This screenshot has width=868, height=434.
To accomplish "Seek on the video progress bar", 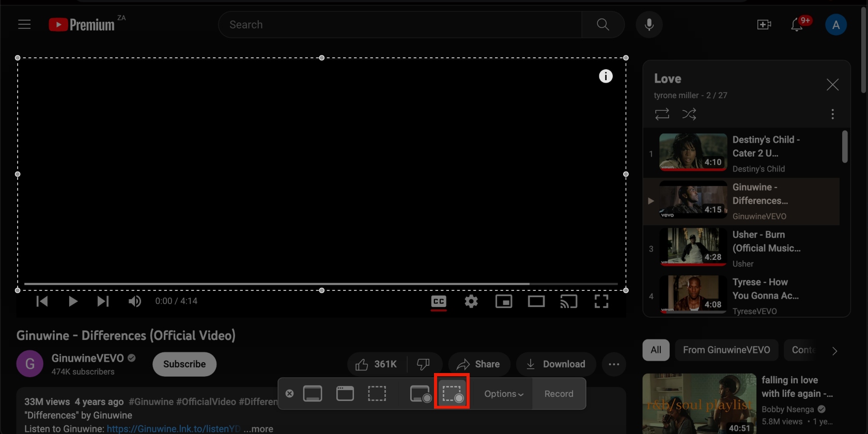I will 321,284.
